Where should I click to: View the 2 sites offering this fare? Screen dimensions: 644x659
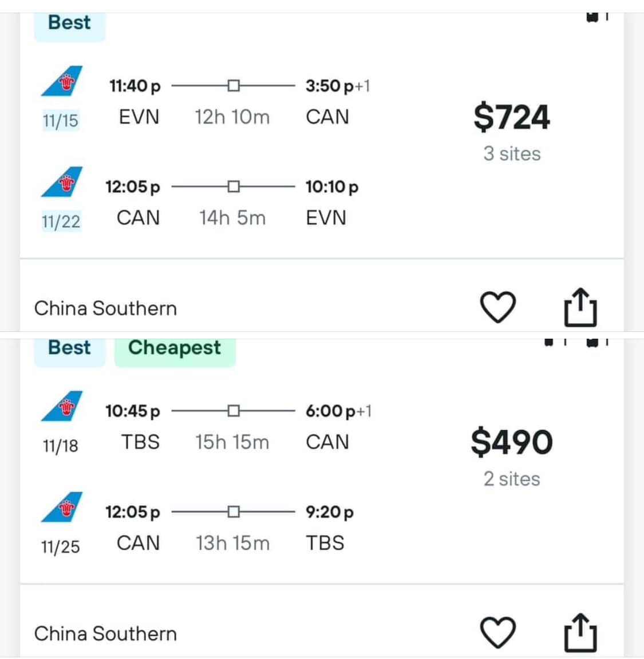pos(512,479)
